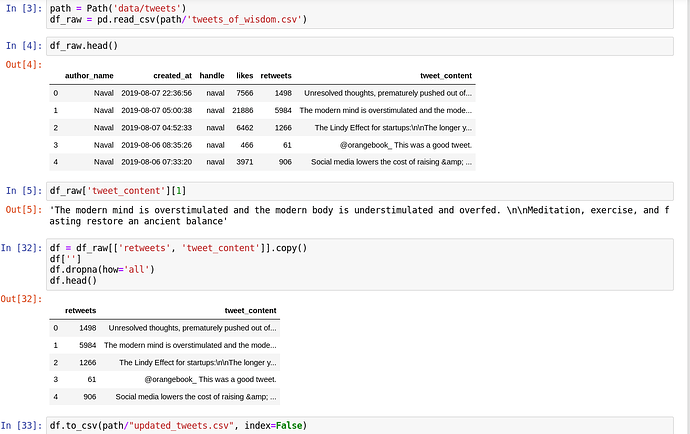
Task: Click the handle column header
Action: click(212, 76)
